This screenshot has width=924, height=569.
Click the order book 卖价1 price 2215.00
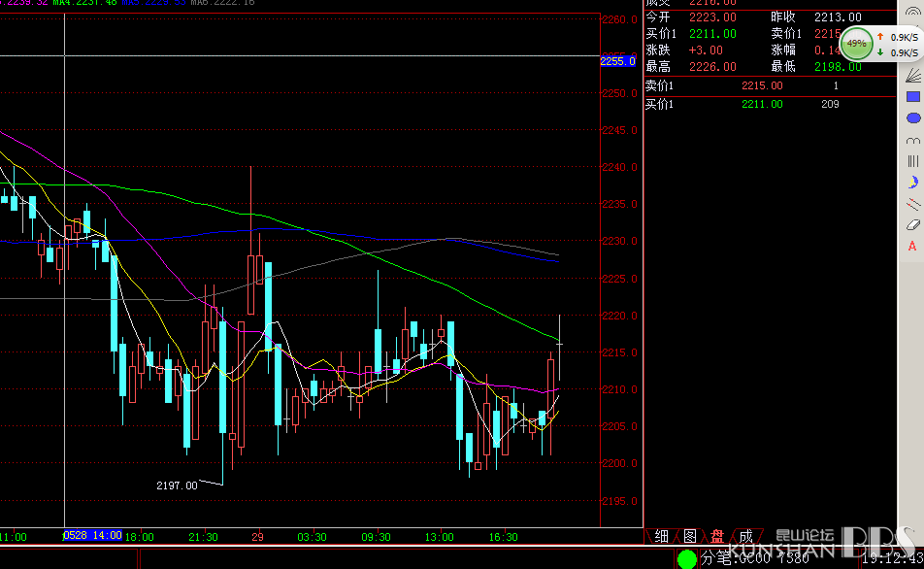click(x=762, y=86)
